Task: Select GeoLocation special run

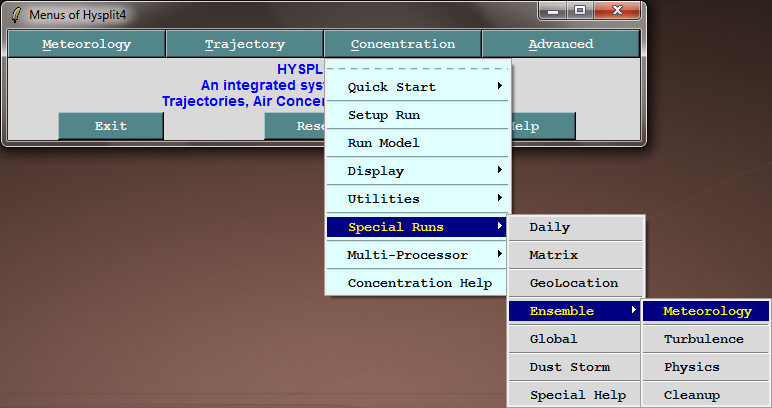Action: (x=575, y=283)
